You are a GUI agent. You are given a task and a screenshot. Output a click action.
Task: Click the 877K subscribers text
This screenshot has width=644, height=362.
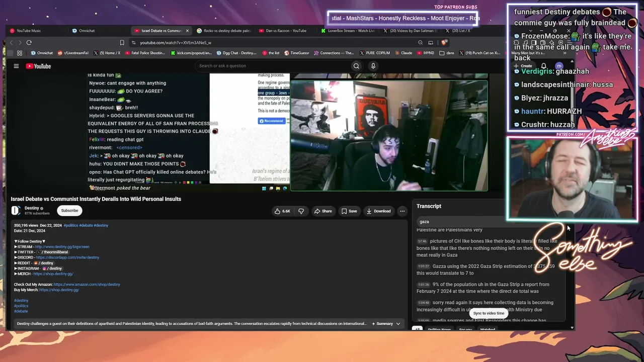[x=37, y=214]
